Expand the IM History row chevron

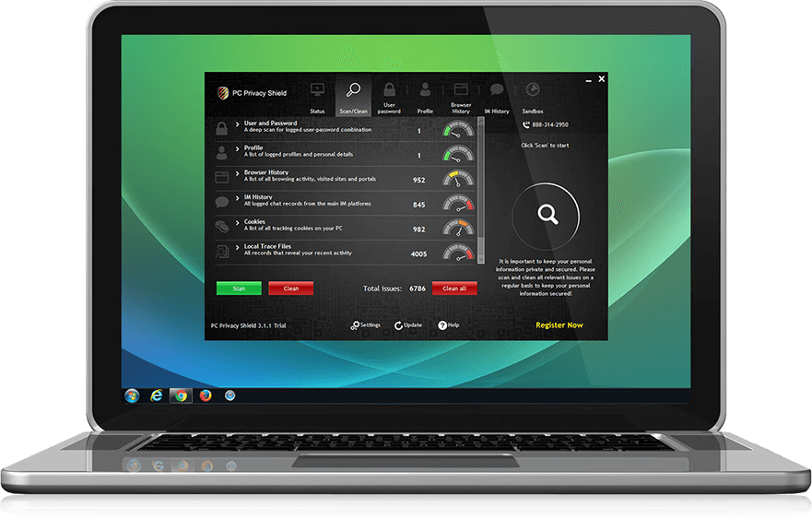point(237,197)
